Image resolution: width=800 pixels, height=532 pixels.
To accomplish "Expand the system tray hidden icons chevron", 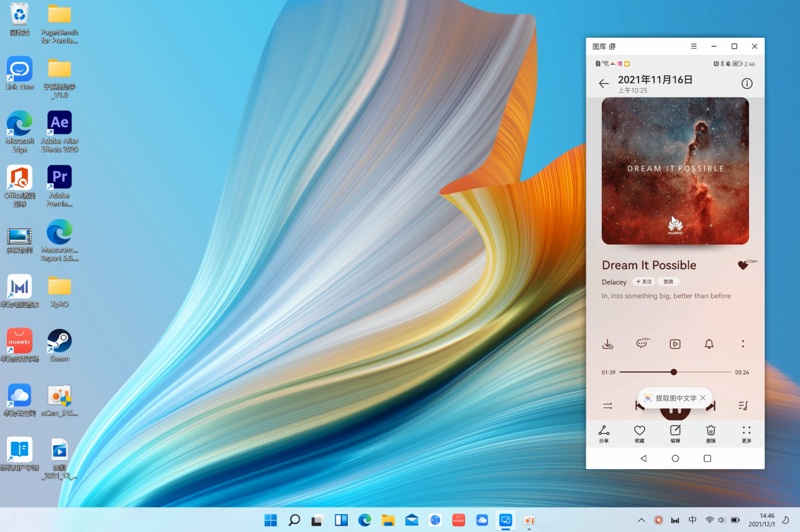I will (x=642, y=520).
